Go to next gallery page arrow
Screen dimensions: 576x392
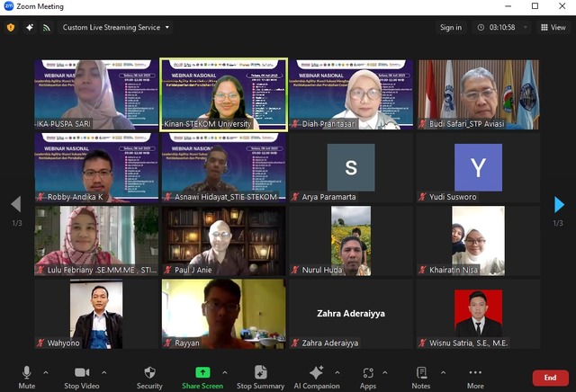[560, 204]
